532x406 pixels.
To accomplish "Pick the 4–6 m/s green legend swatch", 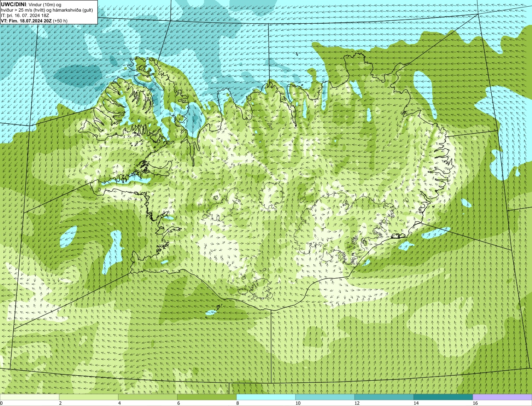I will [148, 397].
